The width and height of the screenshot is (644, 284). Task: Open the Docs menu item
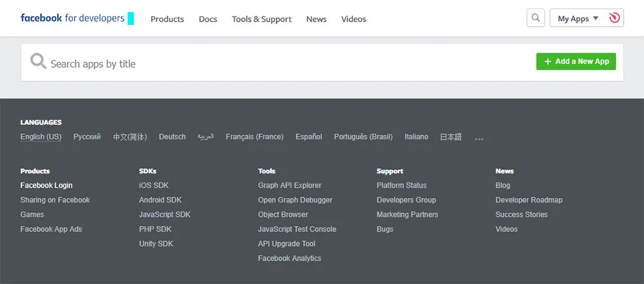click(x=208, y=19)
